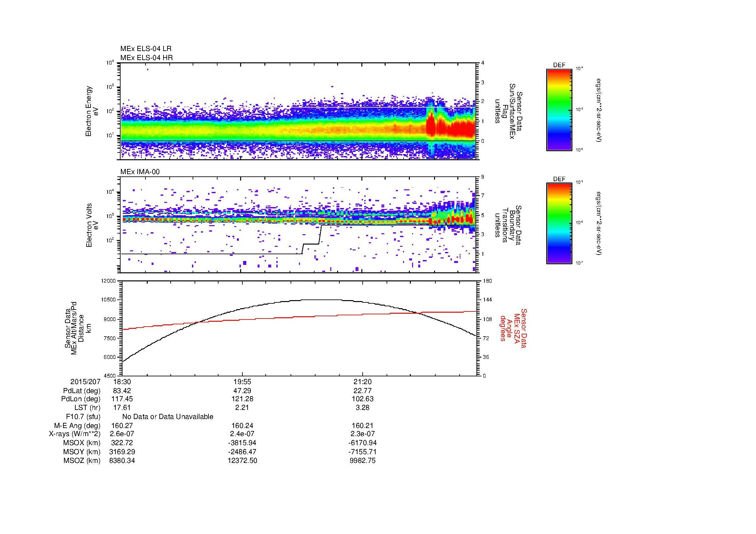This screenshot has height=534, width=756.
Task: Click the MSOX value '322.72'
Action: pyautogui.click(x=122, y=443)
